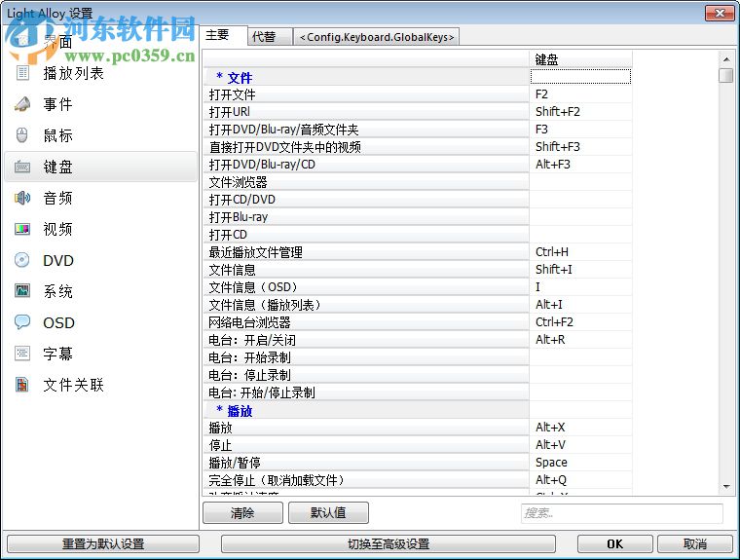740x560 pixels.
Task: Click the 取消 cancel button
Action: click(x=694, y=544)
